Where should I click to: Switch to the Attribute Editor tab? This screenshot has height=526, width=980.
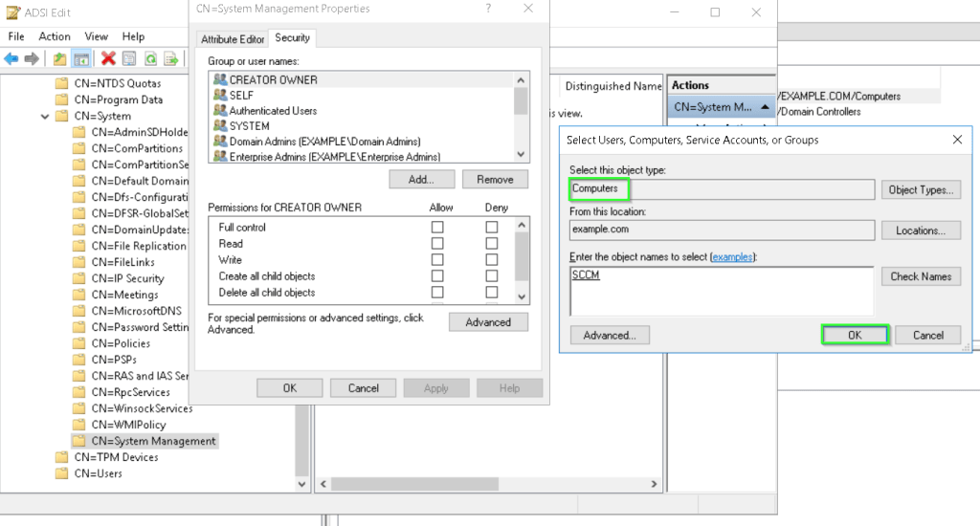click(x=233, y=39)
